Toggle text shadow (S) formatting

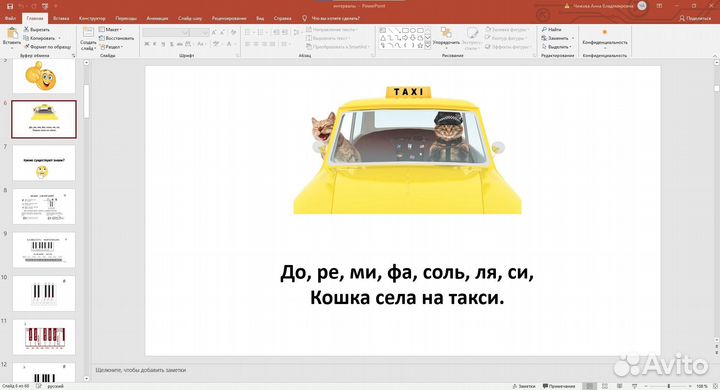pyautogui.click(x=171, y=44)
